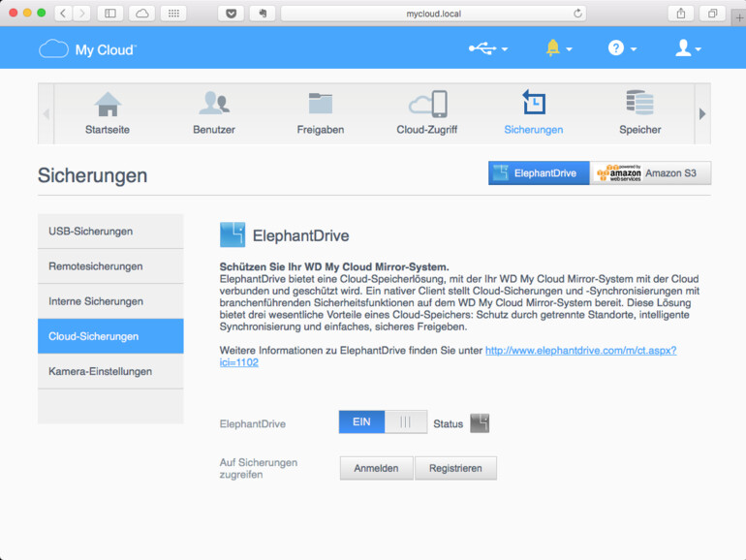Switch to the ElephantDrive tab
Viewport: 746px width, 560px height.
tap(539, 172)
